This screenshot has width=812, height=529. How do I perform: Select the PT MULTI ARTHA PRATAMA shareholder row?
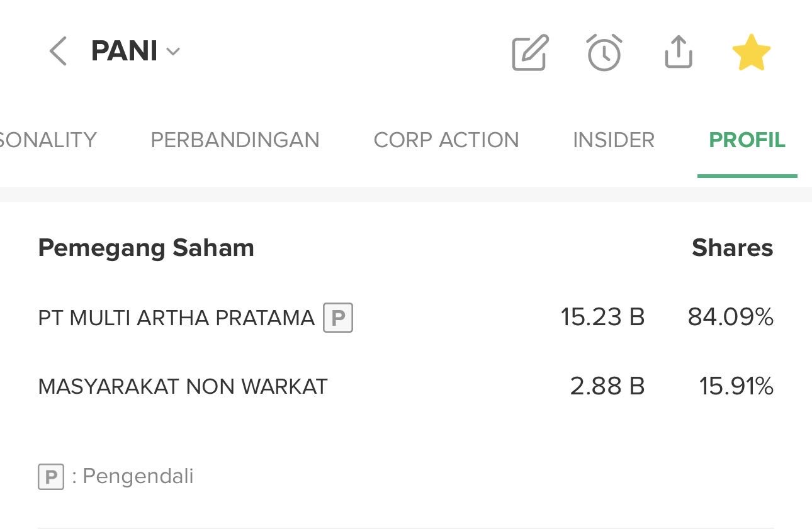click(176, 318)
